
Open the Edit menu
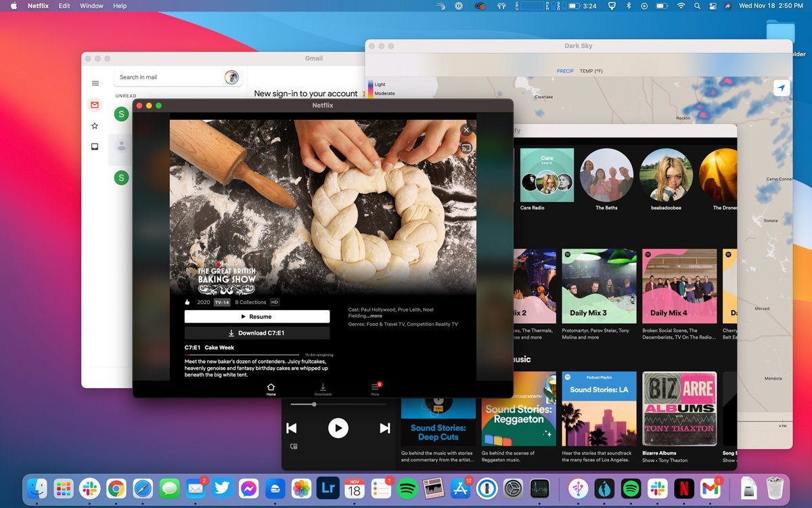(x=64, y=6)
